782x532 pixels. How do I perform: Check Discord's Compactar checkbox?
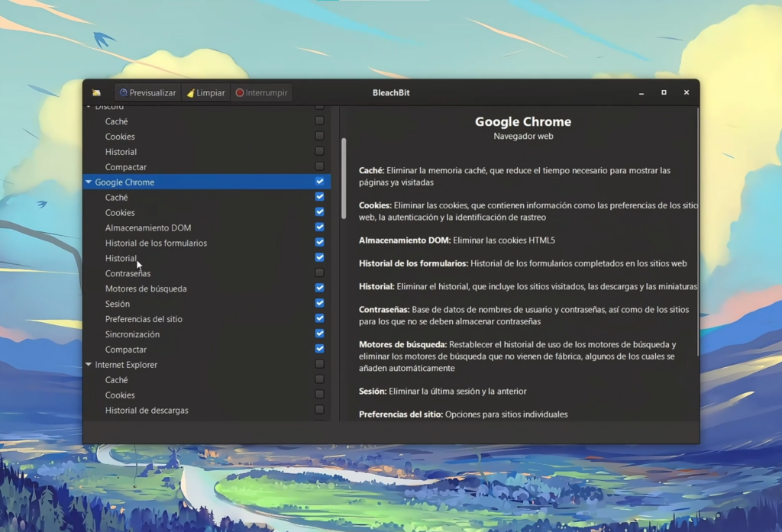click(319, 166)
